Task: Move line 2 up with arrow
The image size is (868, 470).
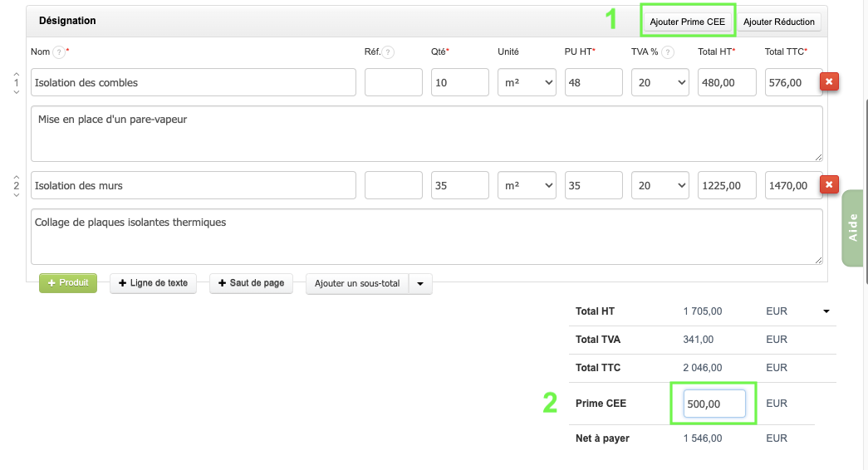Action: 16,176
